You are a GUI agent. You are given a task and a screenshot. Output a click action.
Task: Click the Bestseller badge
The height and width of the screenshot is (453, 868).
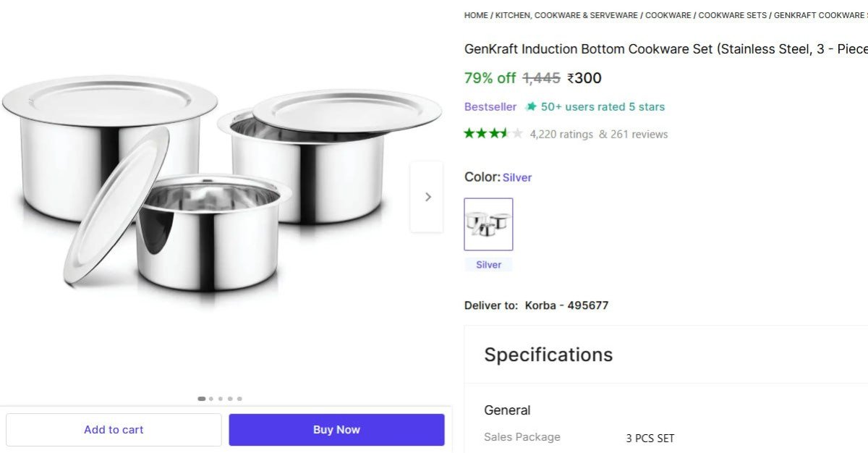pyautogui.click(x=490, y=106)
